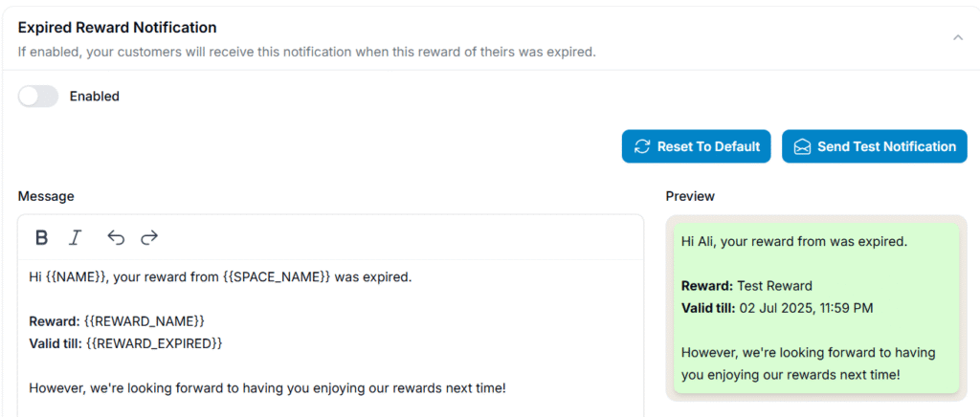Place cursor in the {{NAME}} greeting line
This screenshot has width=980, height=417.
[x=221, y=277]
